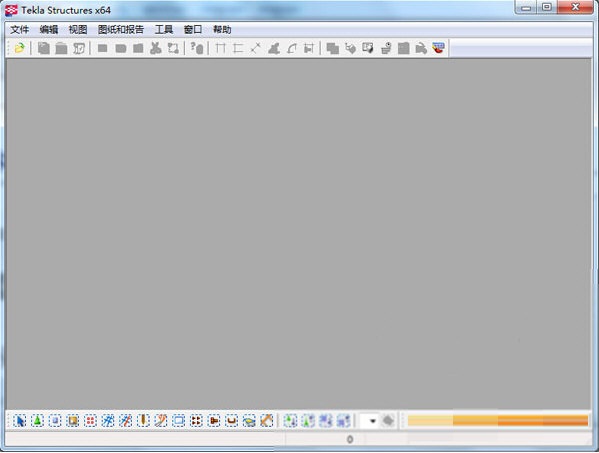Click the colorful Tekla icon ending top toolbar
The height and width of the screenshot is (453, 599).
click(439, 48)
